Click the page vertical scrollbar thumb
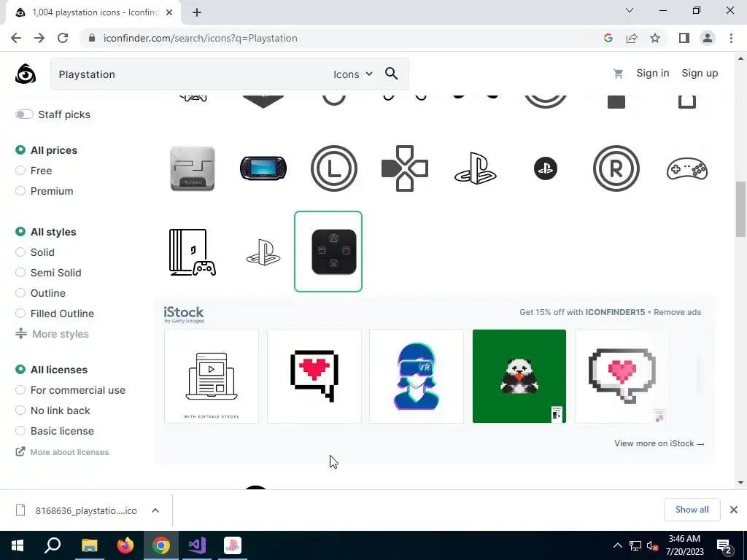 [740, 209]
